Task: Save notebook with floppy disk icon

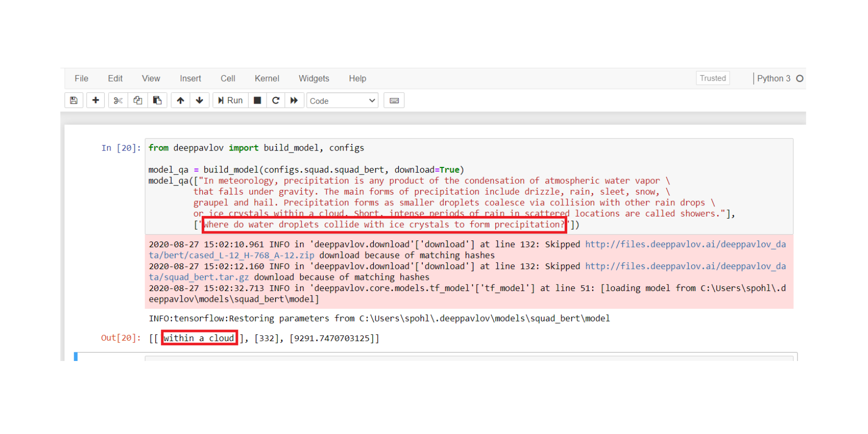Action: [x=74, y=101]
